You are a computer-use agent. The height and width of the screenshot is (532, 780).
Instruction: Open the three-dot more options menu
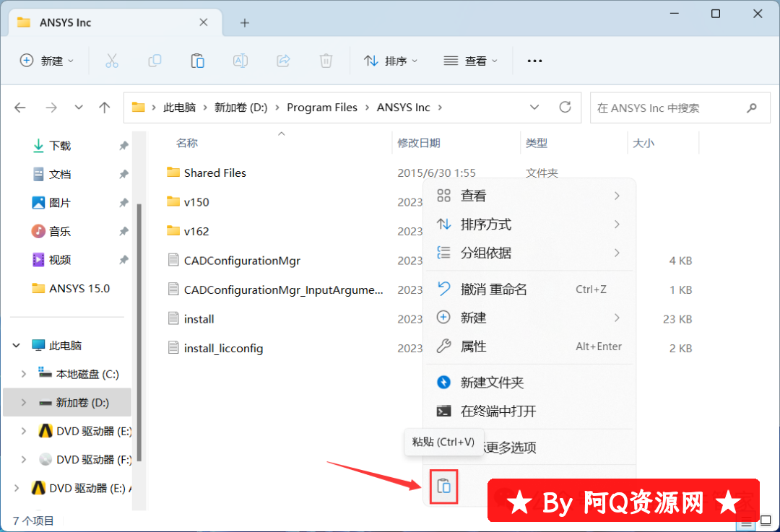[534, 61]
